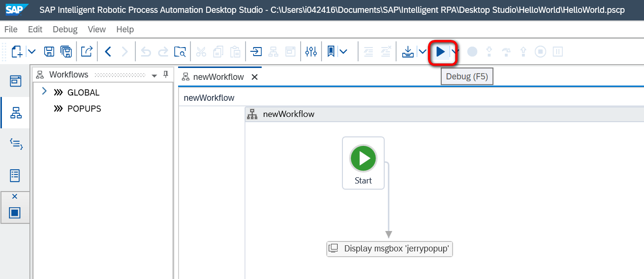This screenshot has height=279, width=644.
Task: Open the settings sliders icon
Action: pos(311,51)
